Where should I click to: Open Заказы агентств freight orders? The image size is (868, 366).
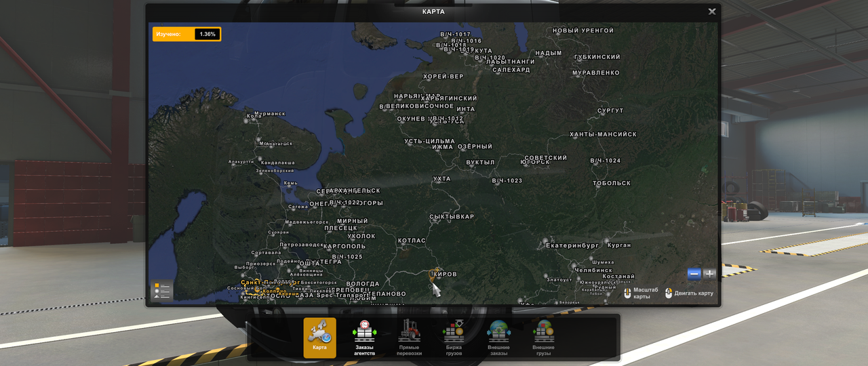click(x=364, y=338)
